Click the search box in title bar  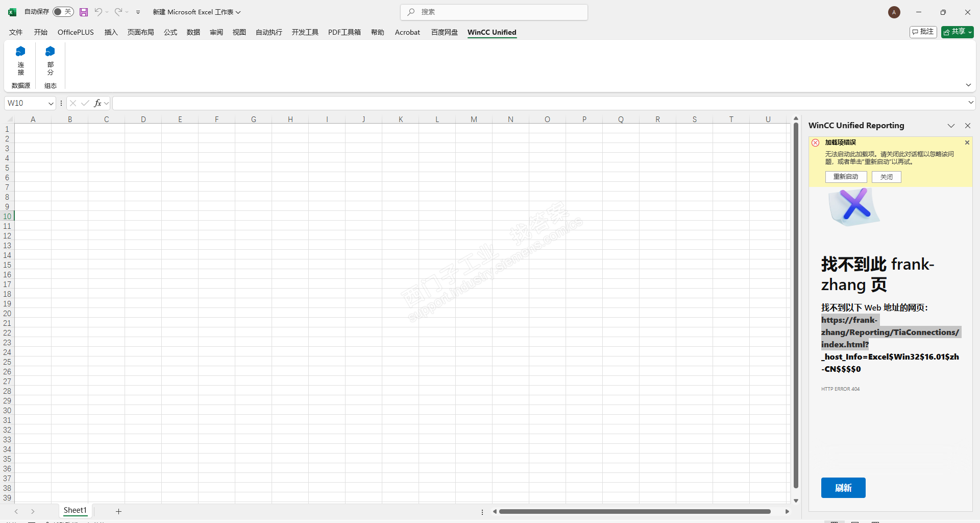494,12
